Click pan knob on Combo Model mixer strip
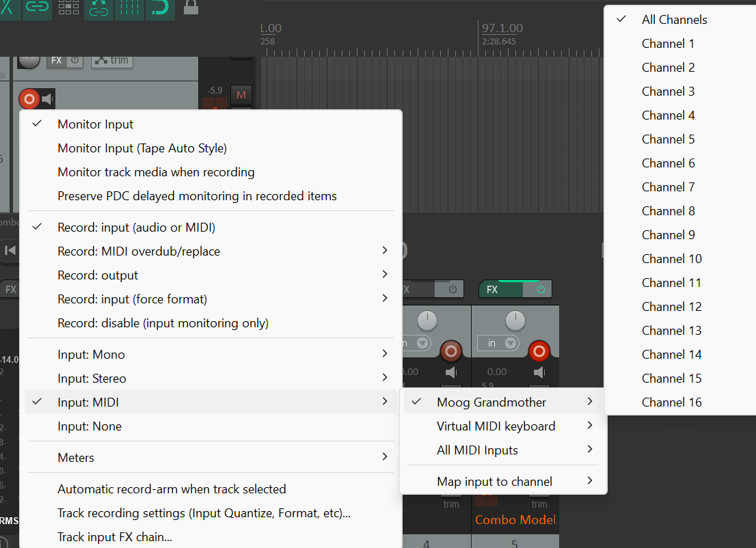Image resolution: width=756 pixels, height=548 pixels. coord(515,320)
